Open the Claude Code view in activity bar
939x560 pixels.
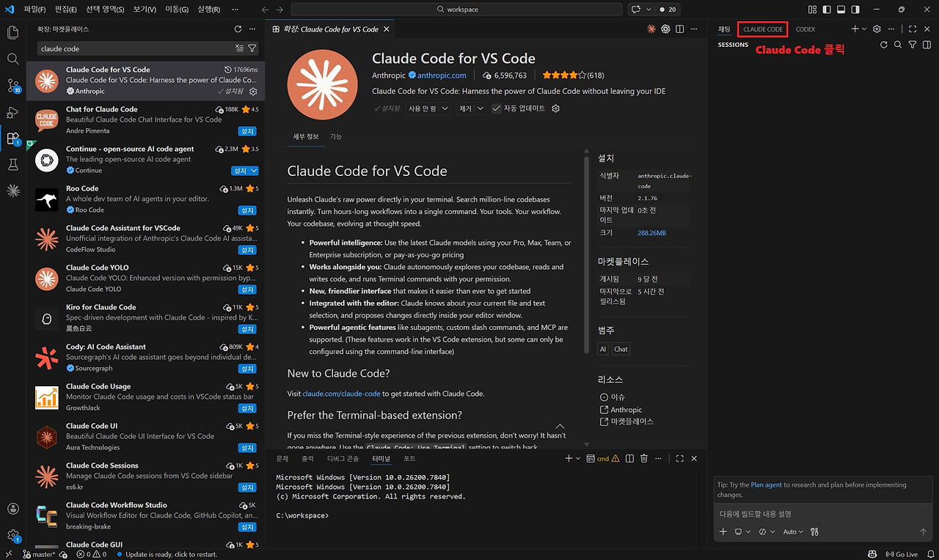pyautogui.click(x=12, y=191)
